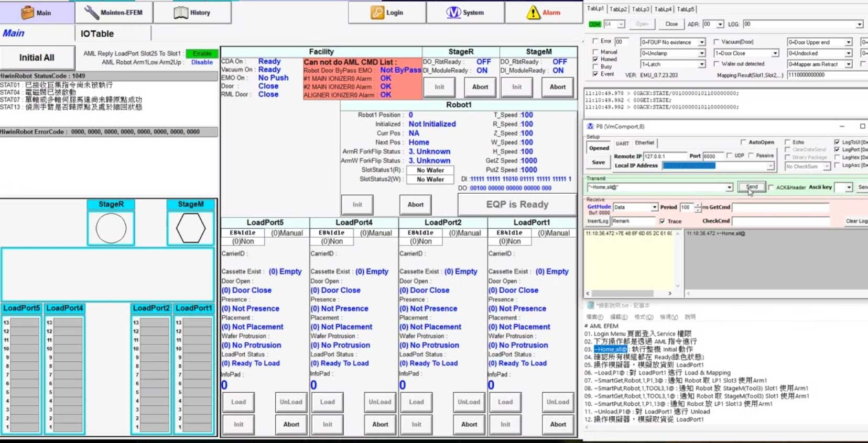The image size is (868, 443).
Task: Toggle AML Reply LoadPort Enable button
Action: pos(202,53)
